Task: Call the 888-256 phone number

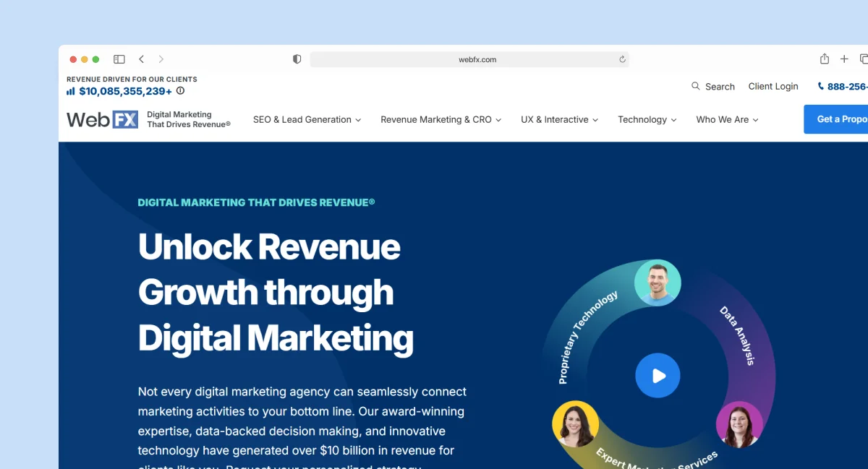Action: [x=843, y=86]
